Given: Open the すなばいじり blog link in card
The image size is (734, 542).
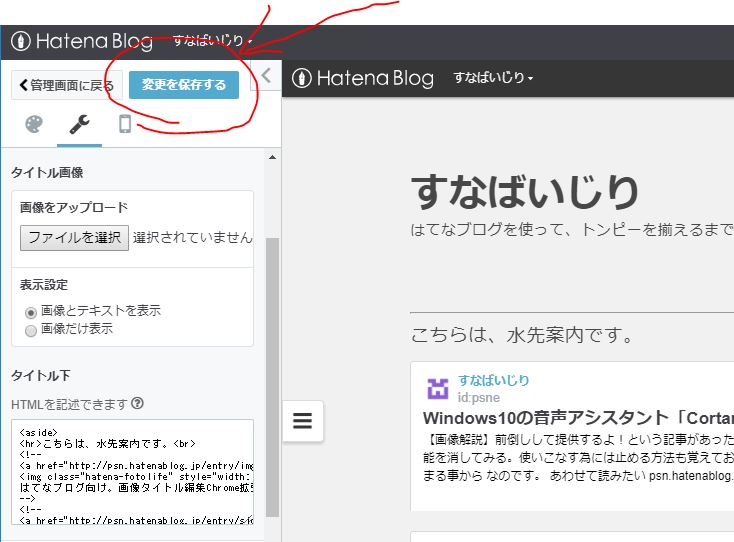Looking at the screenshot, I should coord(493,380).
